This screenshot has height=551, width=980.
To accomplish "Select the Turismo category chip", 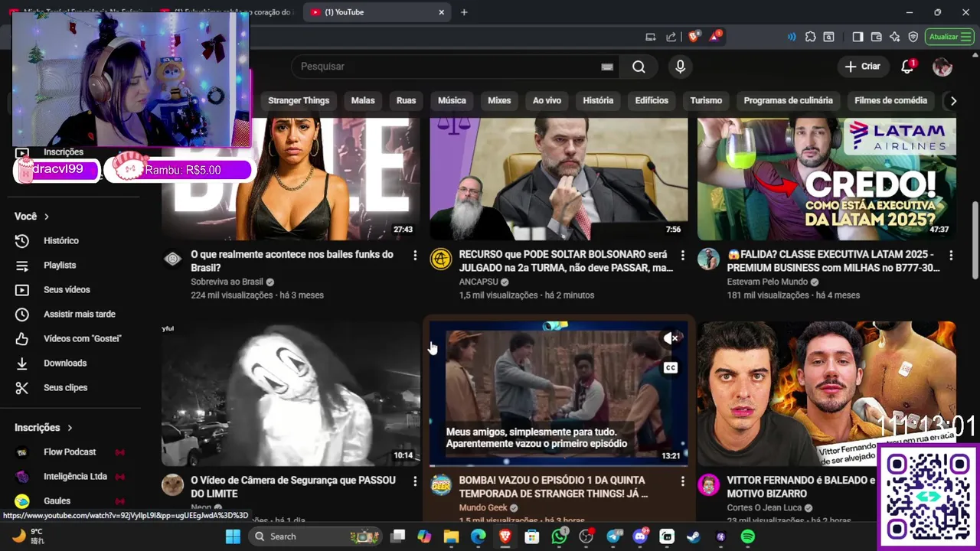I will pos(706,100).
